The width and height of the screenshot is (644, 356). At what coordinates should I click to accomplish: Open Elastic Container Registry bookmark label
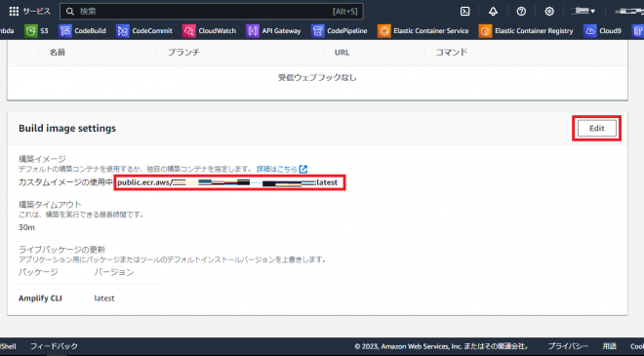pos(534,31)
